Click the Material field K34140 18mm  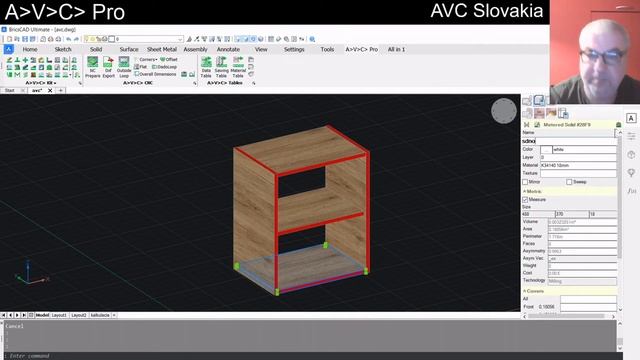click(578, 165)
